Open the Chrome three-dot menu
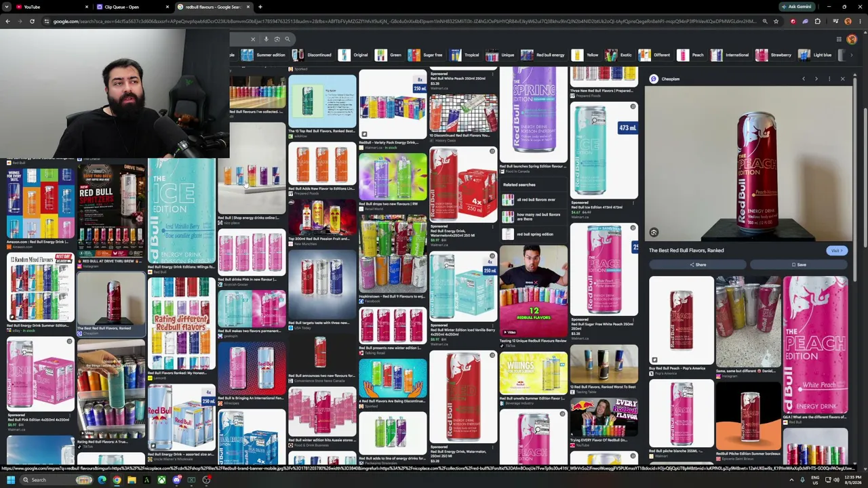Image resolution: width=868 pixels, height=488 pixels. pyautogui.click(x=861, y=21)
